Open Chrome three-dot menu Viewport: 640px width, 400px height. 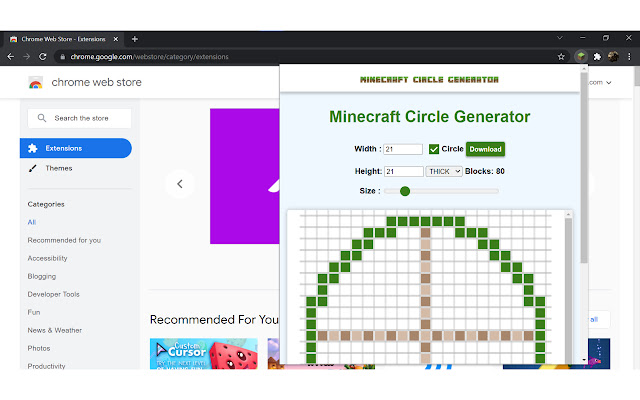(629, 57)
